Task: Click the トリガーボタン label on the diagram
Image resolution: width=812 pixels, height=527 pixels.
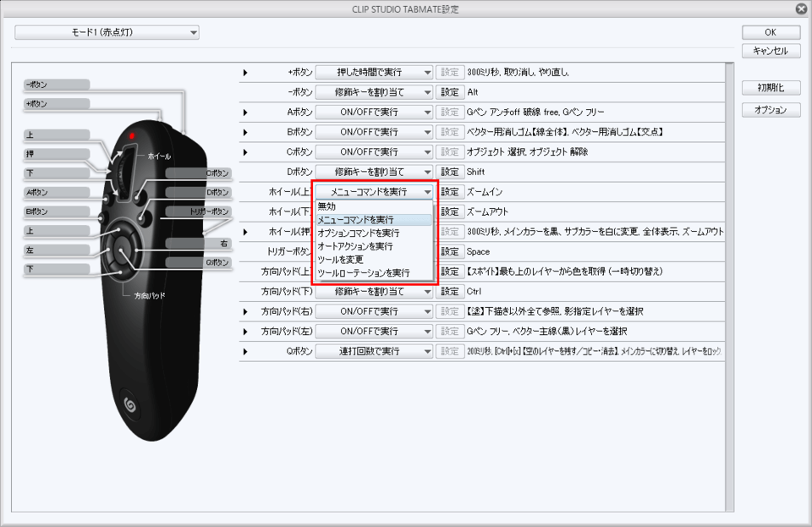Action: [x=198, y=211]
